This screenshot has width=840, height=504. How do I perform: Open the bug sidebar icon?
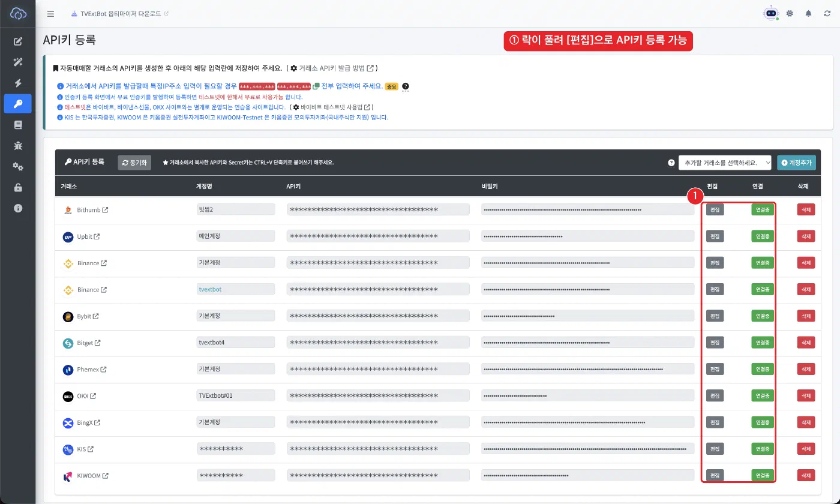(x=18, y=146)
